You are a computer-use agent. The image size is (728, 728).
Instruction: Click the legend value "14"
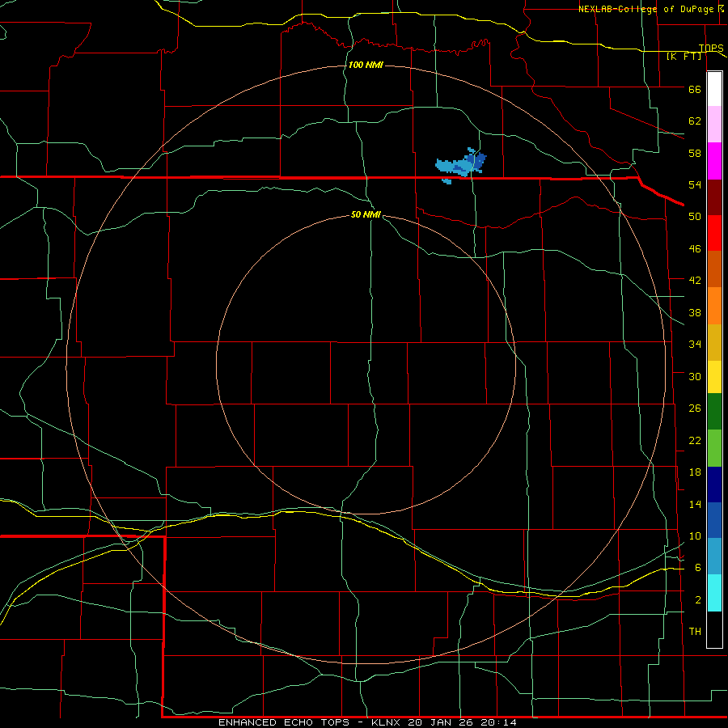pos(695,504)
